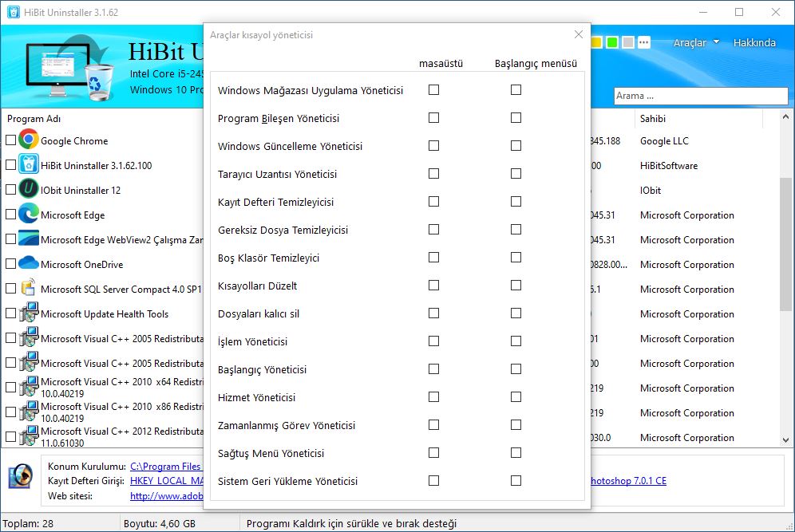Click the Arama search field
This screenshot has width=795, height=532.
701,96
